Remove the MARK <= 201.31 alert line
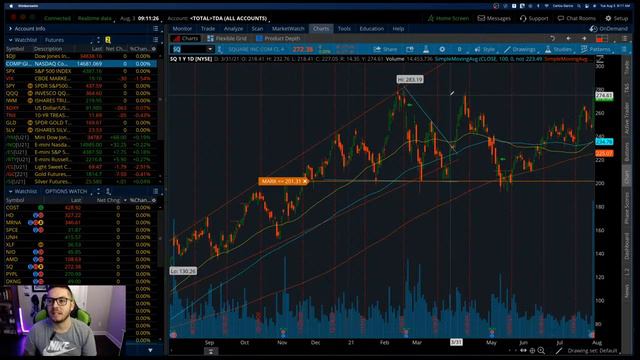 [304, 181]
